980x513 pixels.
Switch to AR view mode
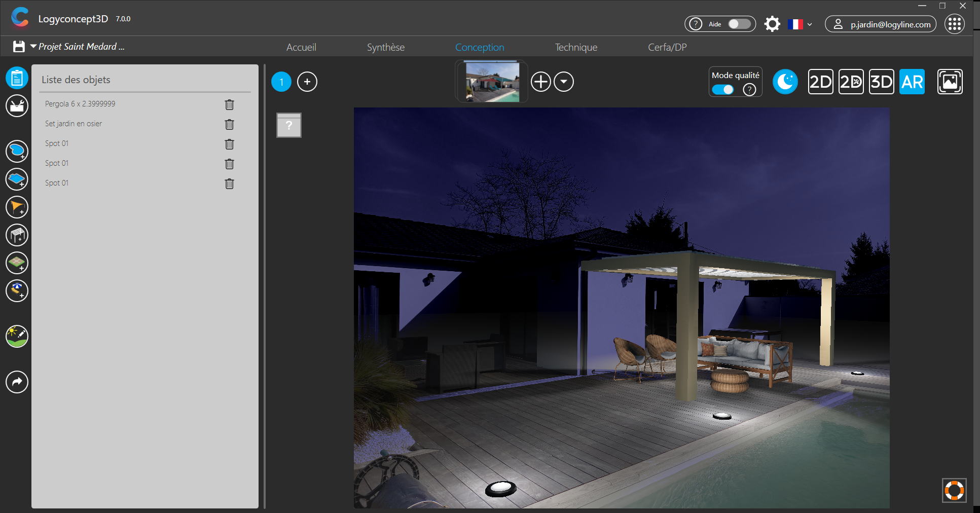912,82
